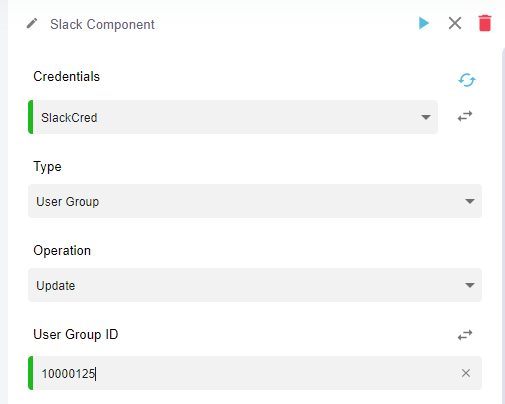Image resolution: width=505 pixels, height=404 pixels.
Task: Clear the User Group ID value
Action: pyautogui.click(x=466, y=373)
